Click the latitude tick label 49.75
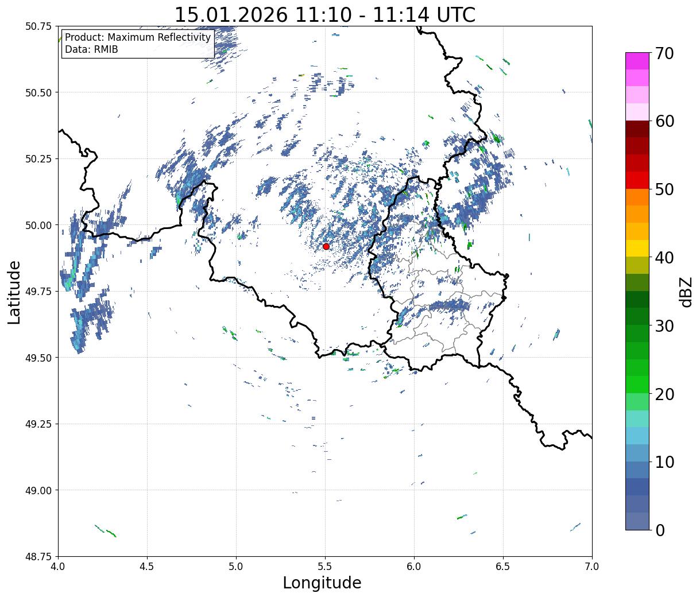 [x=38, y=292]
